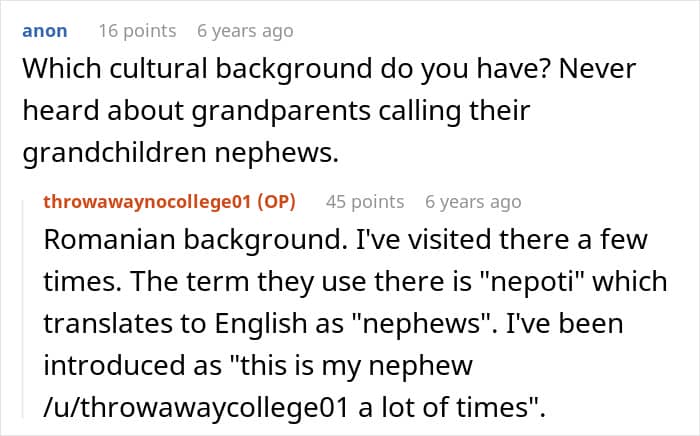
Task: Open timestamp on the OP's reply
Action: pyautogui.click(x=473, y=202)
